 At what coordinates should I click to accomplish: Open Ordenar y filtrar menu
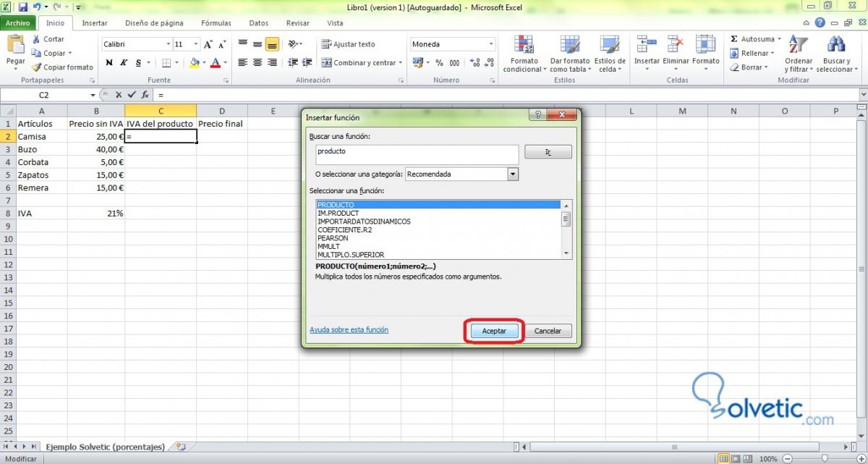click(799, 54)
